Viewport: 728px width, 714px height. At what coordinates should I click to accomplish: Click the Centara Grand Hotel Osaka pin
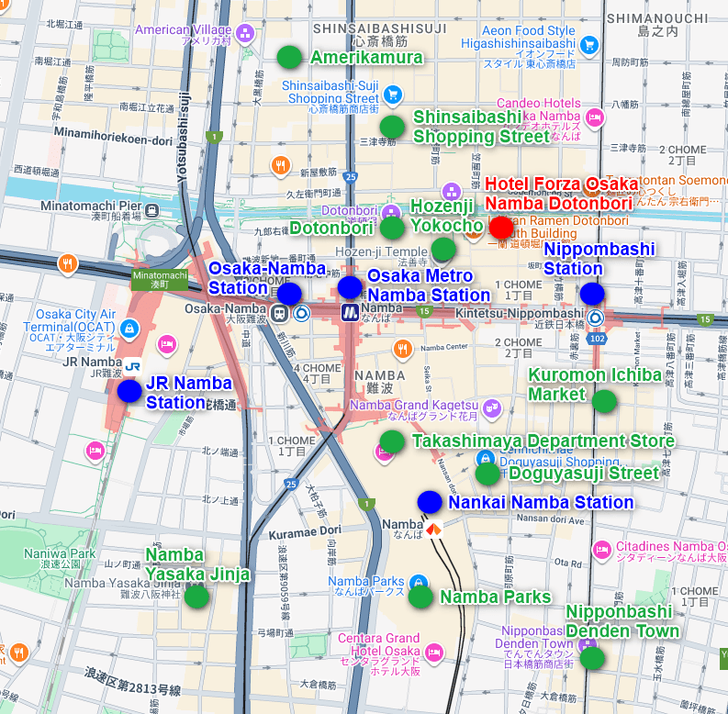pos(434,653)
